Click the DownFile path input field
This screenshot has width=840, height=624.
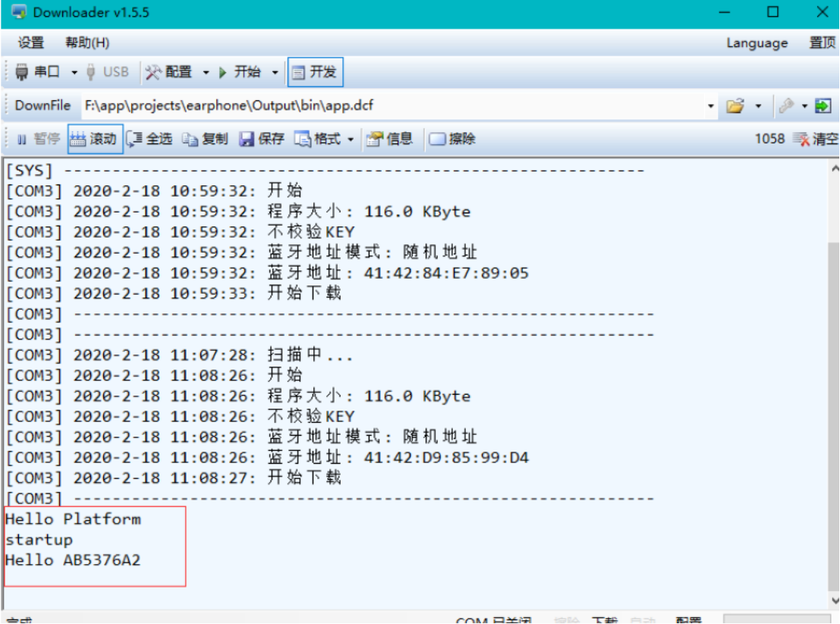(394, 106)
